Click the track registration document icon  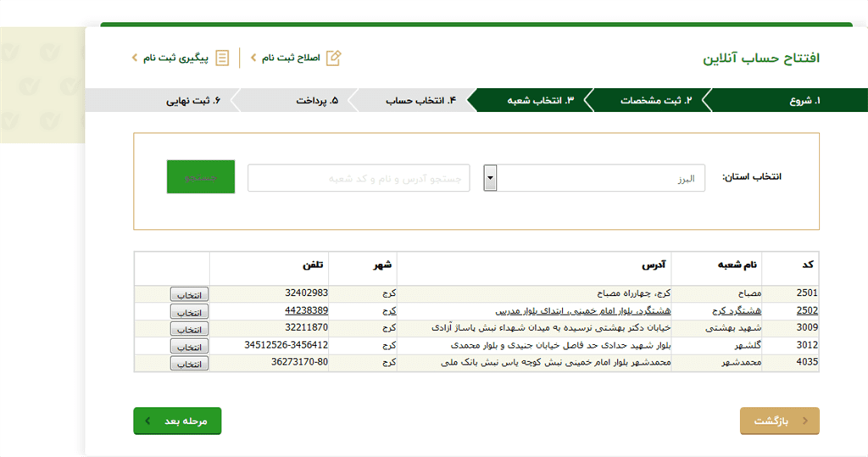point(222,58)
